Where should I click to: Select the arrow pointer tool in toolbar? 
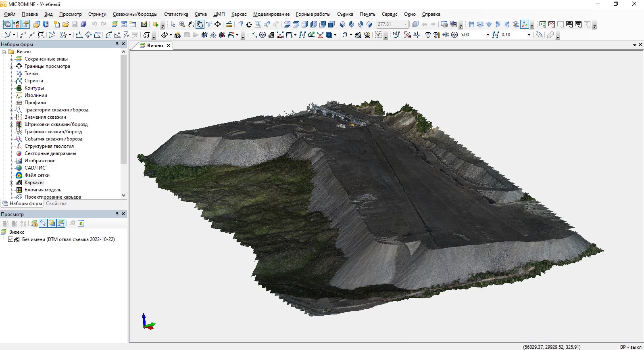(x=173, y=24)
